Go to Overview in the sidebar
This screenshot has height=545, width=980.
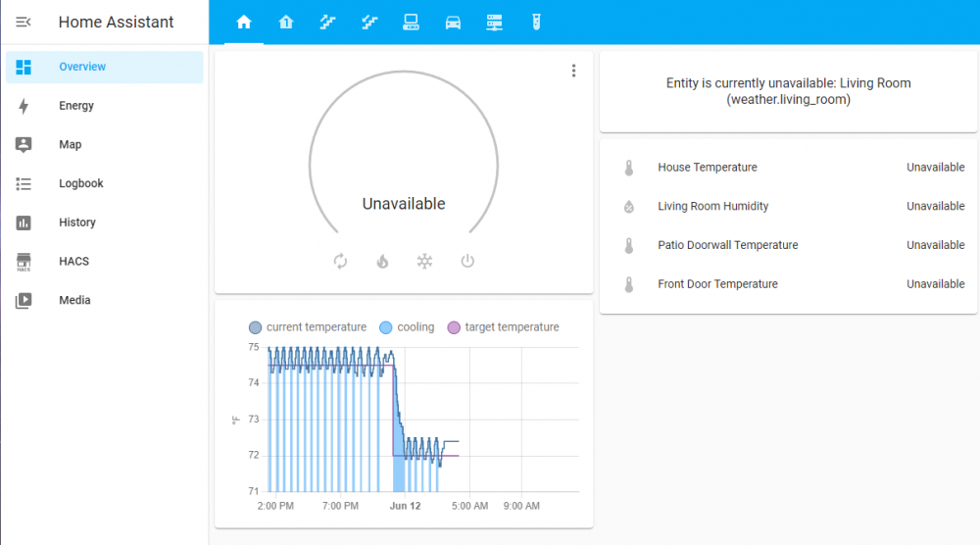click(105, 67)
